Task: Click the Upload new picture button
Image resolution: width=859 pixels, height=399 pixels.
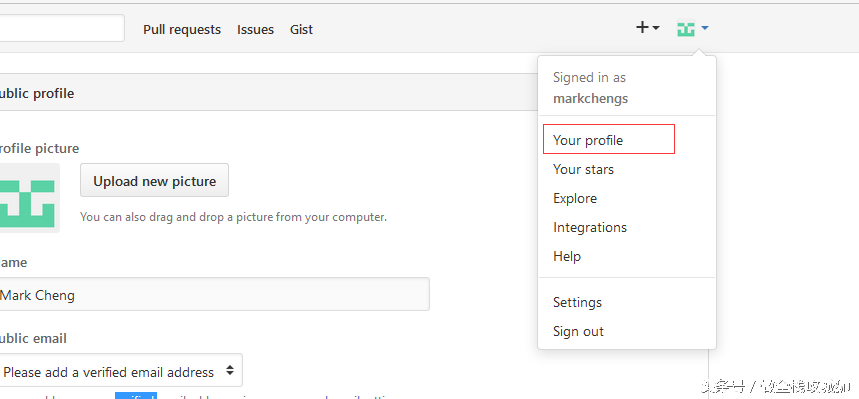Action: tap(154, 180)
